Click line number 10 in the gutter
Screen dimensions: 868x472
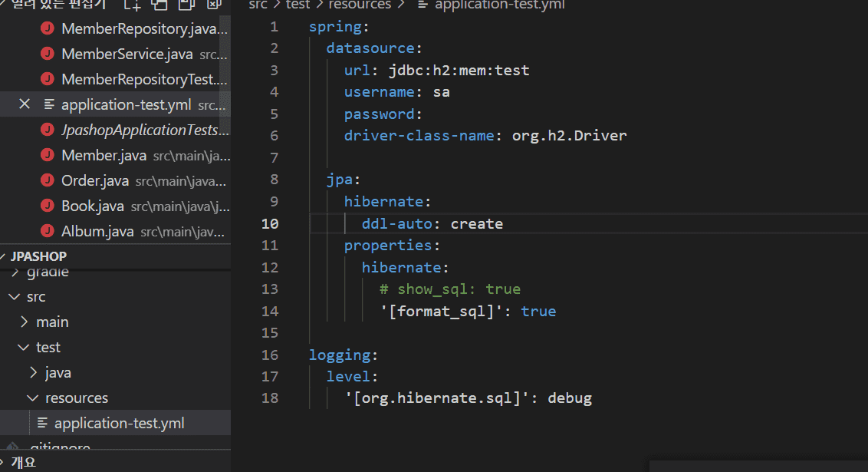point(270,224)
